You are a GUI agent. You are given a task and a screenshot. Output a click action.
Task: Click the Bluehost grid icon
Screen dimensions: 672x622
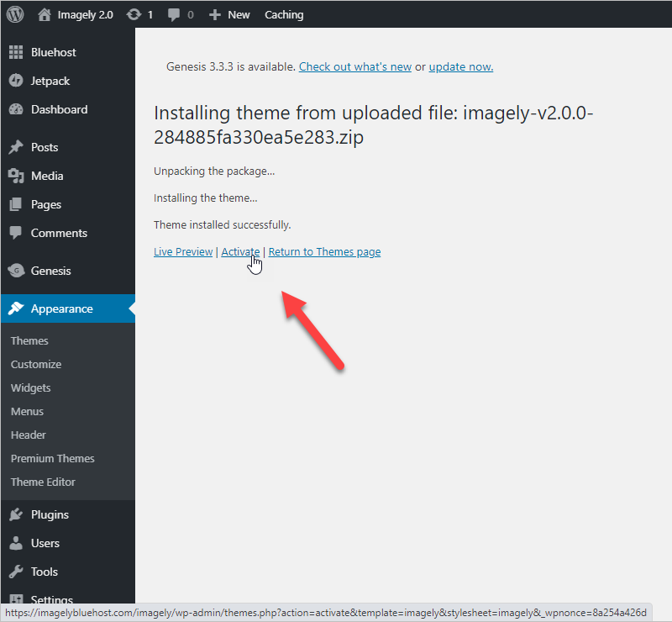pyautogui.click(x=16, y=52)
